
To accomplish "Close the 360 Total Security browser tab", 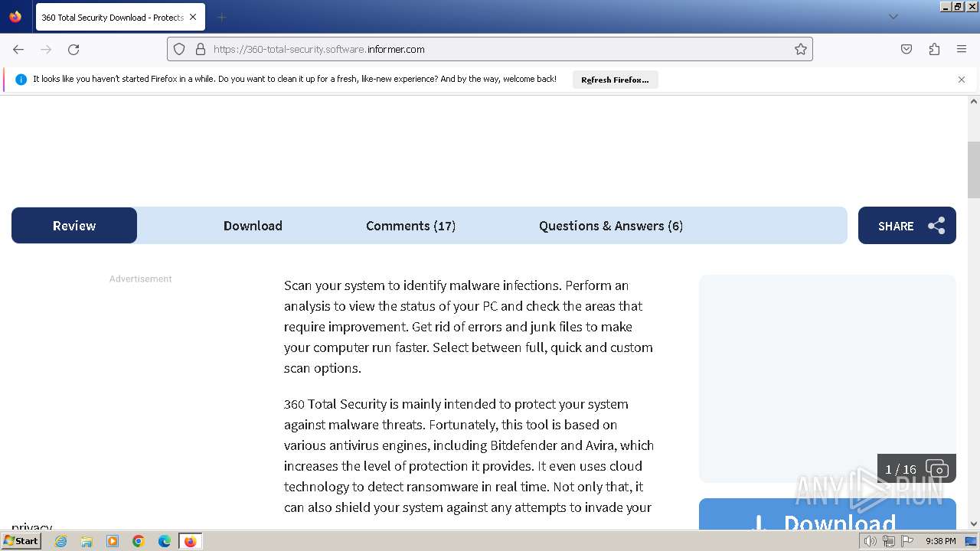I will point(193,17).
